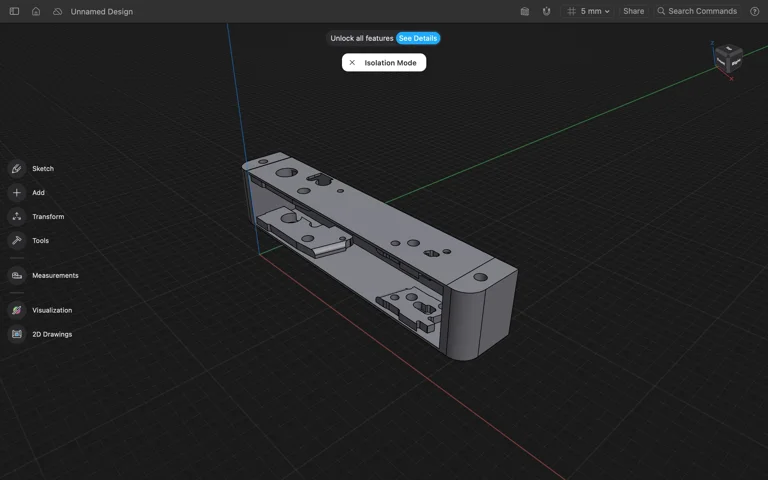This screenshot has height=480, width=768.
Task: Click the orientation view cube
Action: [x=728, y=58]
